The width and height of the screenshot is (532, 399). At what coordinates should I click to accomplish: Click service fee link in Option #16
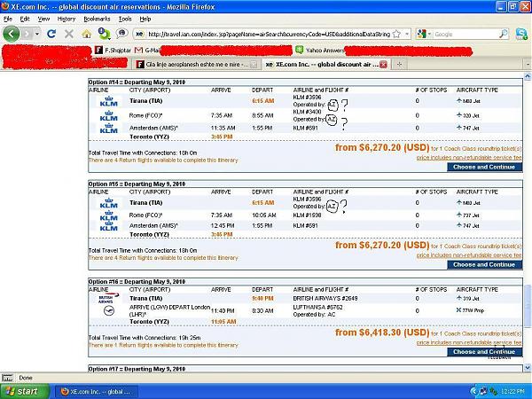click(x=469, y=342)
